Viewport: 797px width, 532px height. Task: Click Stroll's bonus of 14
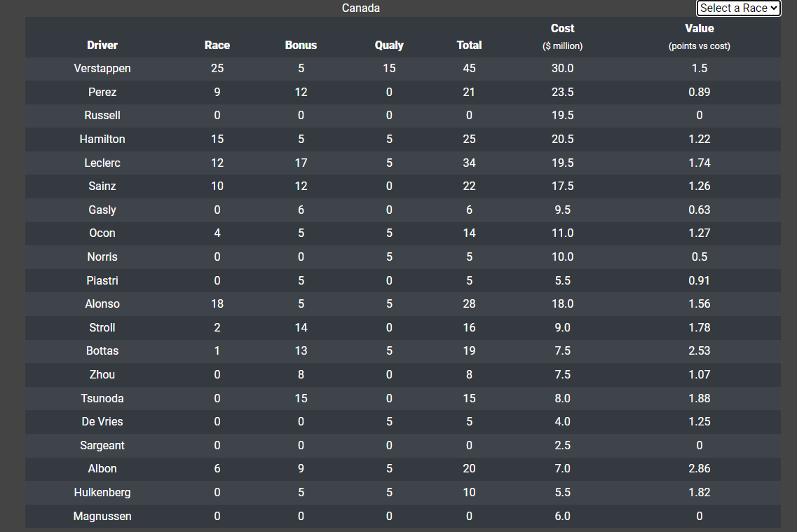[x=301, y=328]
